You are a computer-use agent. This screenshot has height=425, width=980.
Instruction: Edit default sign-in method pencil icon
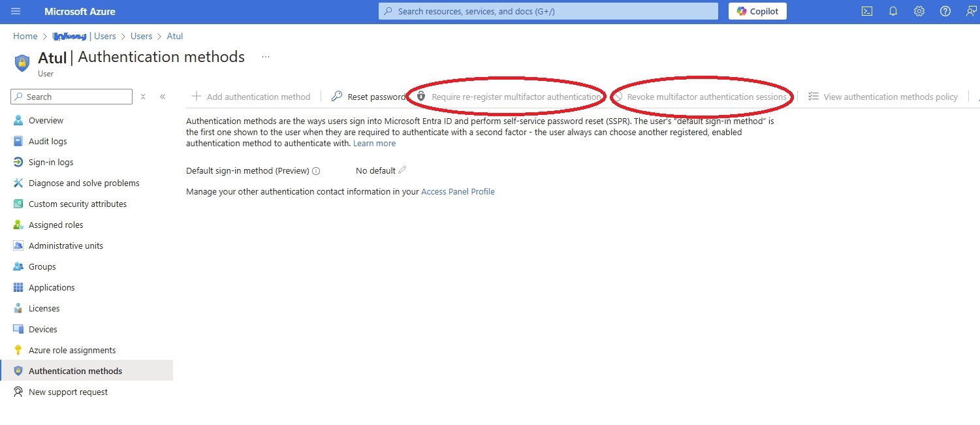point(402,170)
